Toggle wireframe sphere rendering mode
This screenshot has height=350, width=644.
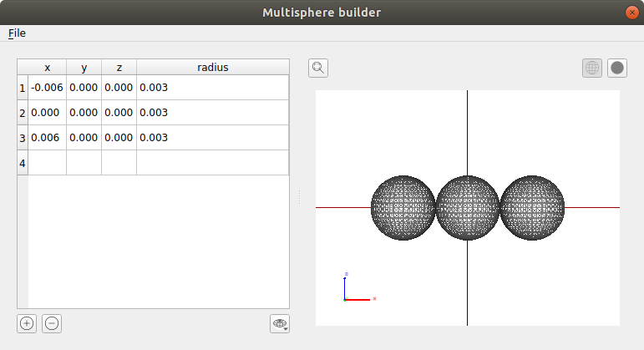click(x=592, y=68)
